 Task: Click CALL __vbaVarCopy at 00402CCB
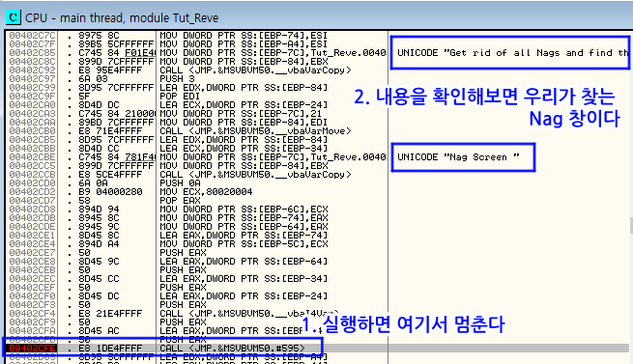point(255,175)
